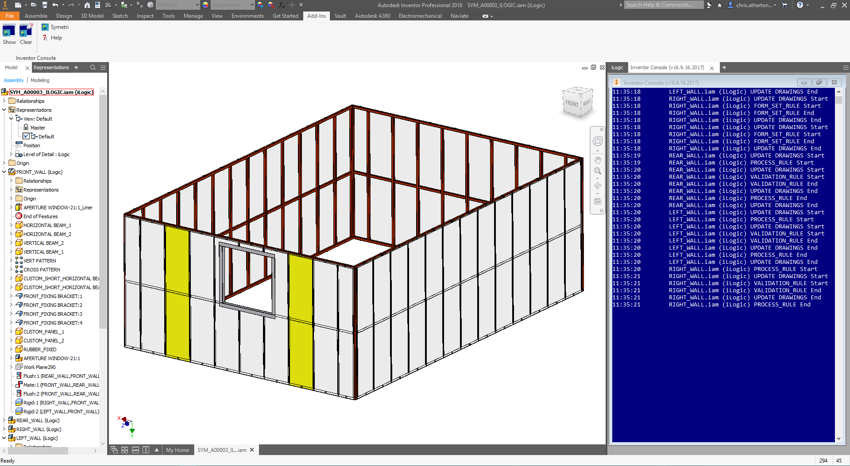
Task: Click the Full Navigation Wheel icon
Action: click(597, 141)
